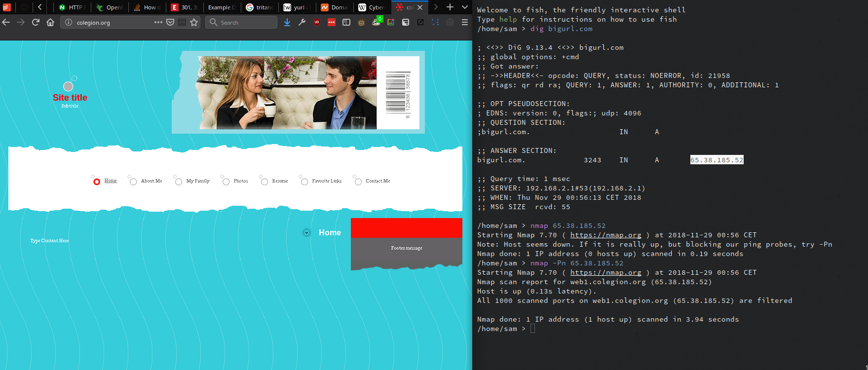The width and height of the screenshot is (868, 370).
Task: Open the uBlock Origin extension icon
Action: [317, 22]
